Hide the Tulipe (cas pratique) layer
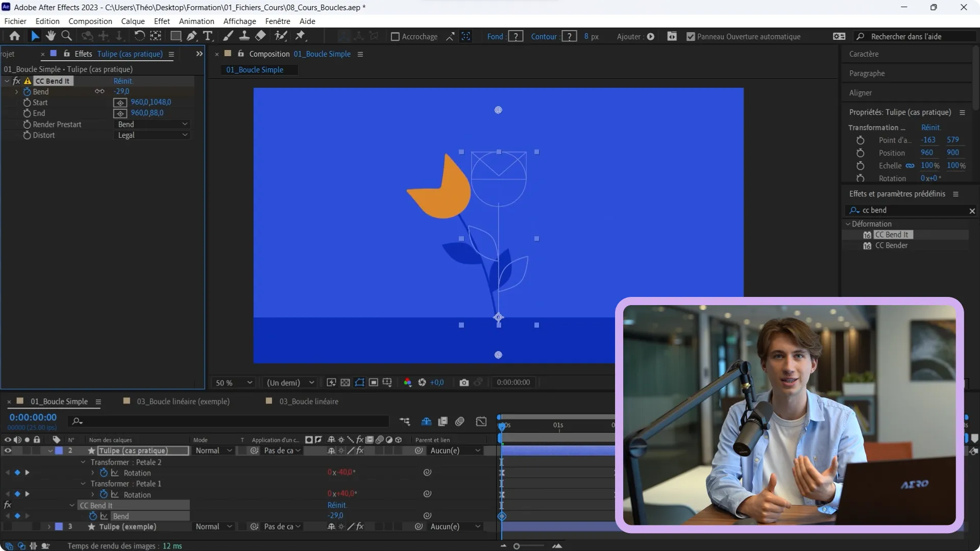980x551 pixels. pyautogui.click(x=8, y=450)
